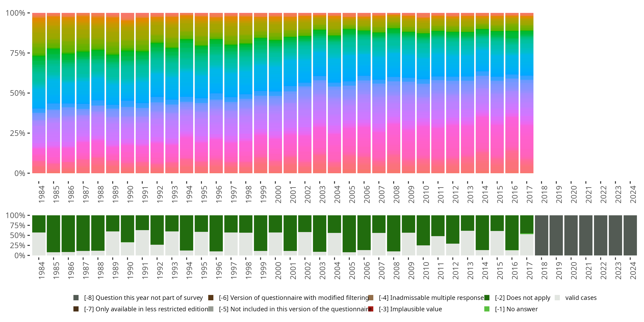This screenshot has height=322, width=644.
Task: Click the '[-8] Question this year not part of survey' swatch
Action: pyautogui.click(x=76, y=298)
